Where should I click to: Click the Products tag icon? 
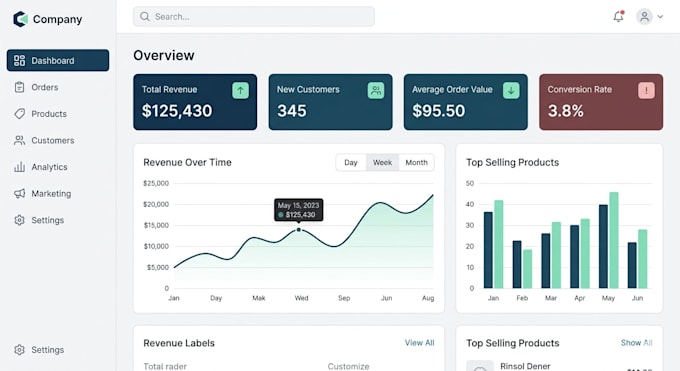19,114
